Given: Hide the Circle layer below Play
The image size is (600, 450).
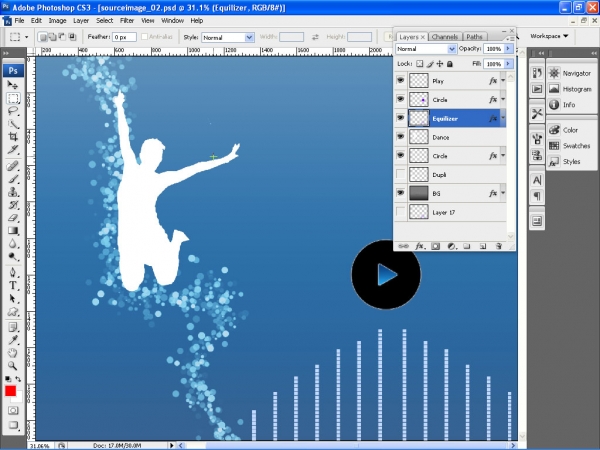Looking at the screenshot, I should (400, 99).
